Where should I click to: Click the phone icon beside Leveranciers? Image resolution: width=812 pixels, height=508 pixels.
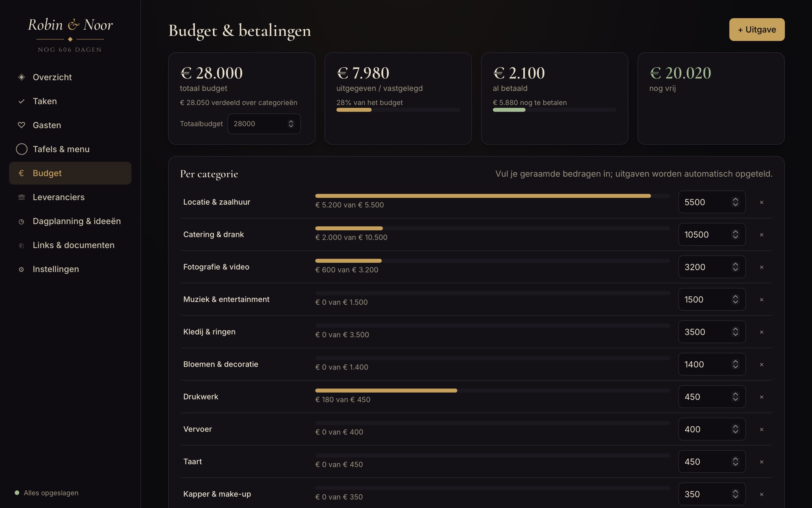tap(22, 197)
